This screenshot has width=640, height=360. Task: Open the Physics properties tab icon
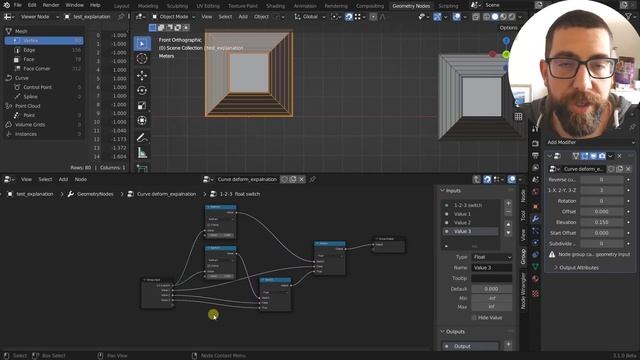pos(536,243)
